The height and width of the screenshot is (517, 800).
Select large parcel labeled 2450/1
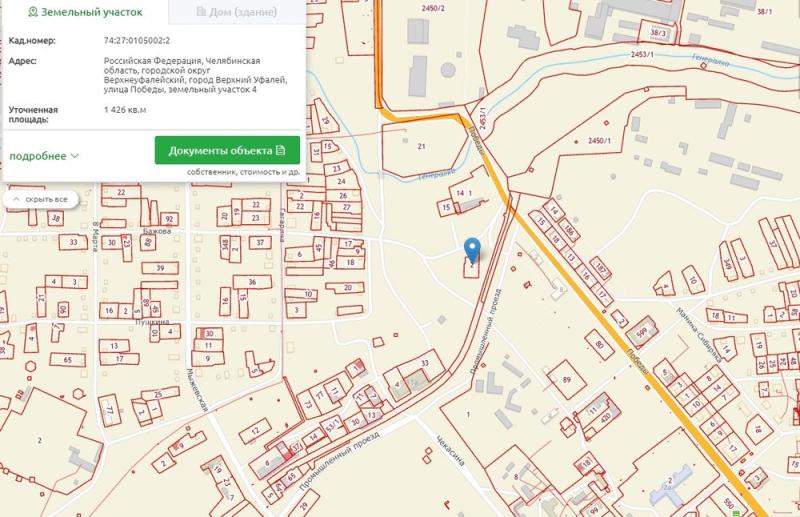coord(598,140)
